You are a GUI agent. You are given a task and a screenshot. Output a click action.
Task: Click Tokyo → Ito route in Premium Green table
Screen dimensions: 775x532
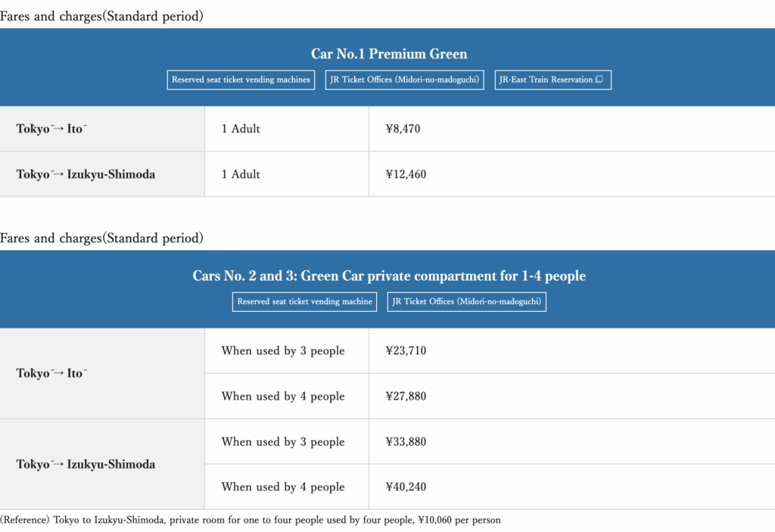(x=51, y=129)
